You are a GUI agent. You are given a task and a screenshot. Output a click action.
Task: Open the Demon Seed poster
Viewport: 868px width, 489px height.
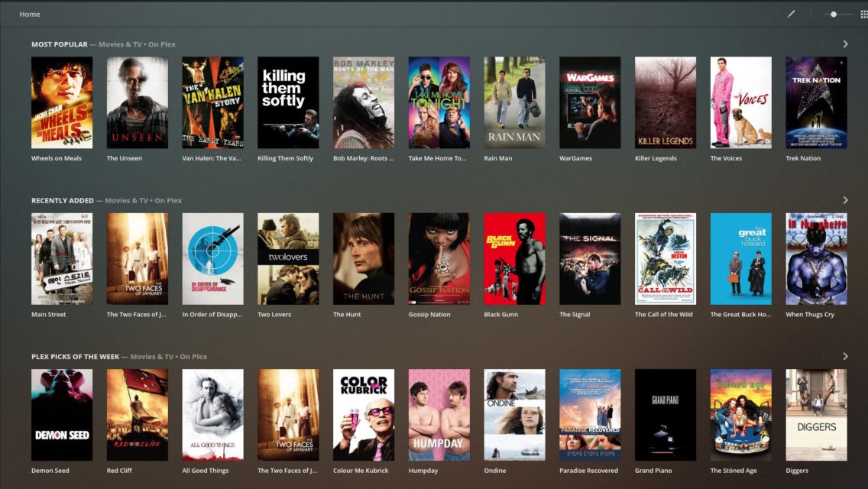click(62, 415)
